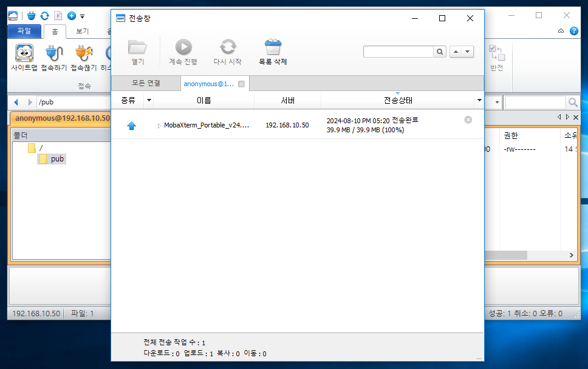Click the main window search magnifier
Viewport: 588px width, 369px height.
(573, 103)
